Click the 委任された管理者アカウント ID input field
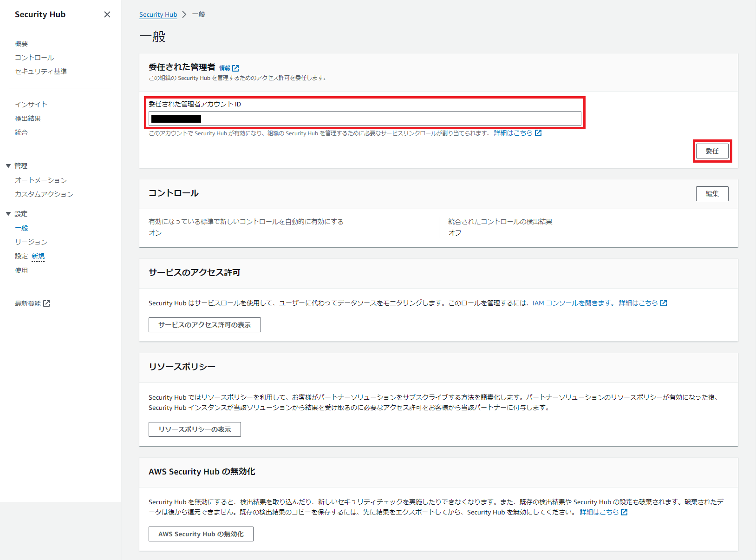 point(365,119)
